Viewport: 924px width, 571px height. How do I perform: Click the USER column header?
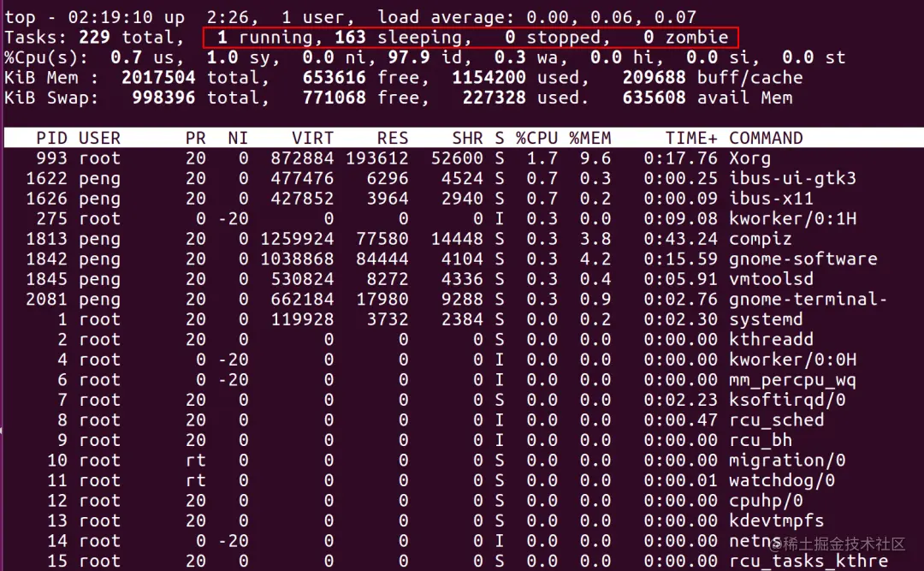coord(99,138)
